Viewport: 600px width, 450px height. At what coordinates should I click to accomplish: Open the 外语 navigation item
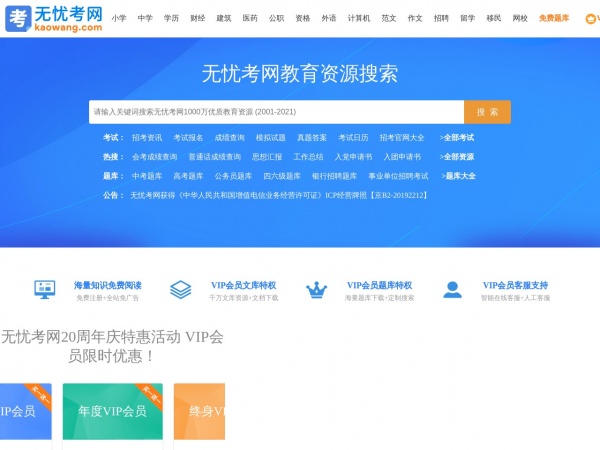329,18
